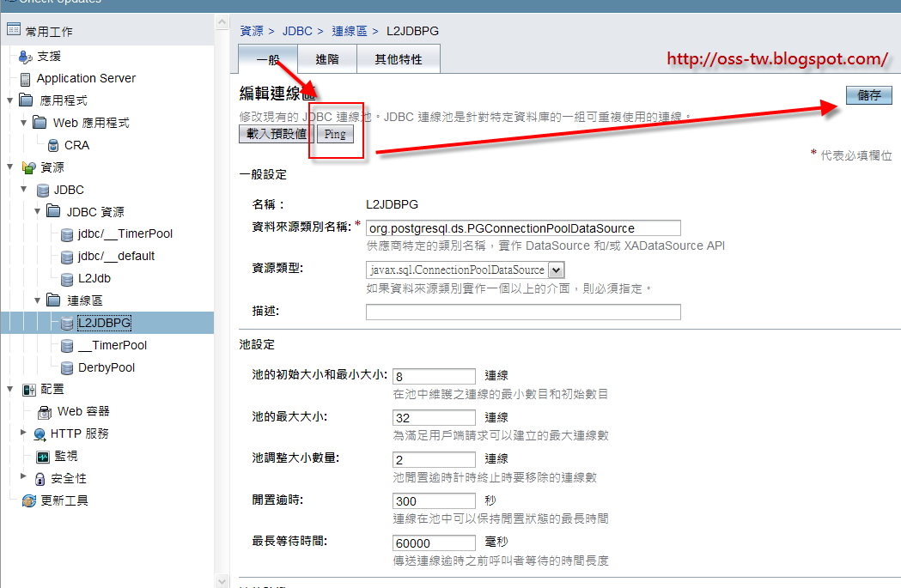This screenshot has height=588, width=901.
Task: Collapse the JDBC node arrow
Action: coord(23,189)
